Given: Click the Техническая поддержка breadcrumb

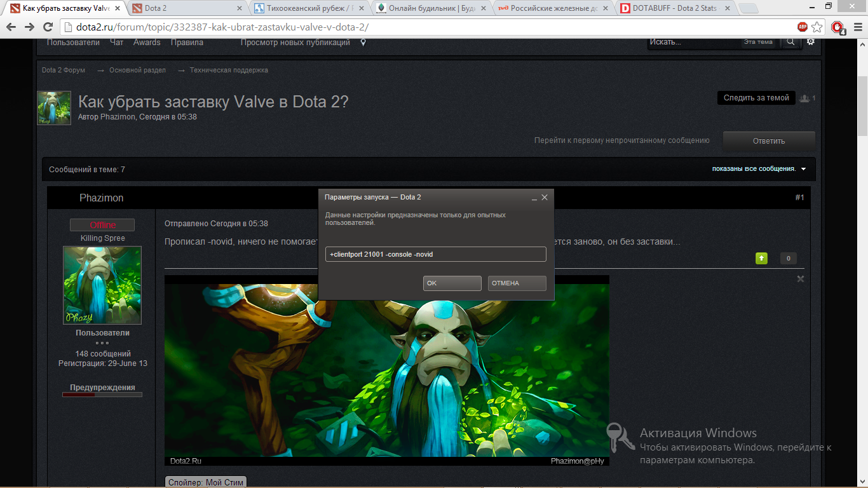Looking at the screenshot, I should coord(229,70).
